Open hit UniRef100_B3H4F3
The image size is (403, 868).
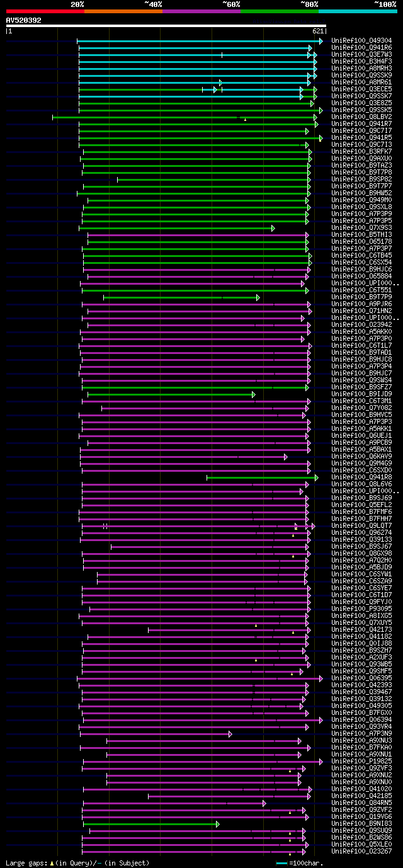[361, 62]
